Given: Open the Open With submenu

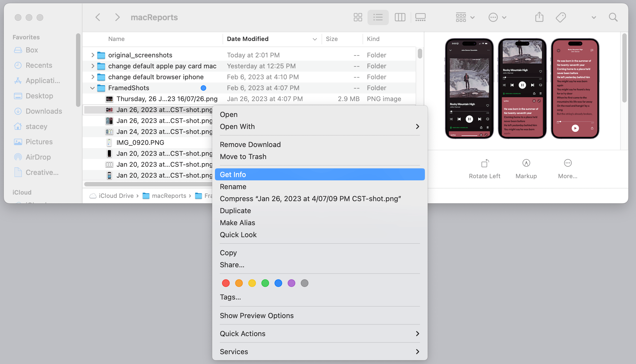Looking at the screenshot, I should [x=320, y=127].
